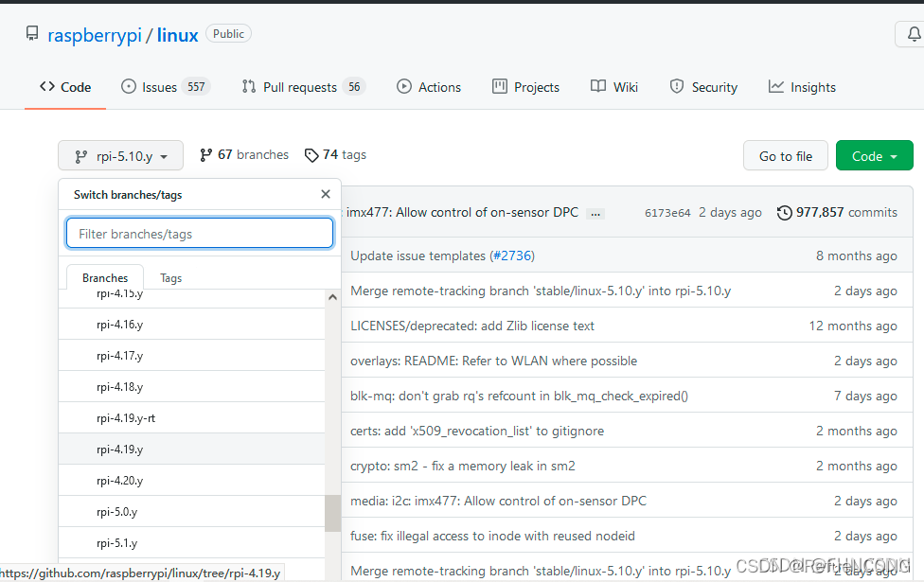
Task: Click the raspberrypi owner link
Action: 95,35
